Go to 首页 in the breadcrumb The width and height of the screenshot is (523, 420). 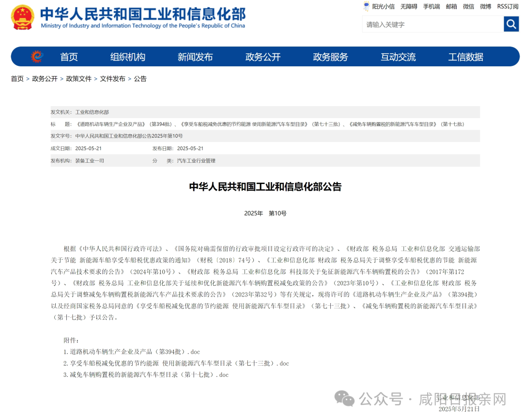click(17, 79)
